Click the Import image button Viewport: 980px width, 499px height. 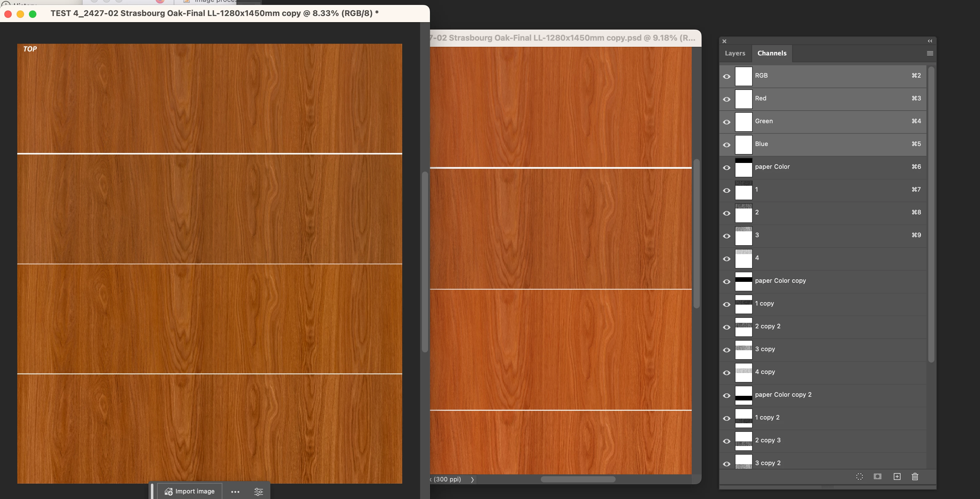(x=190, y=491)
